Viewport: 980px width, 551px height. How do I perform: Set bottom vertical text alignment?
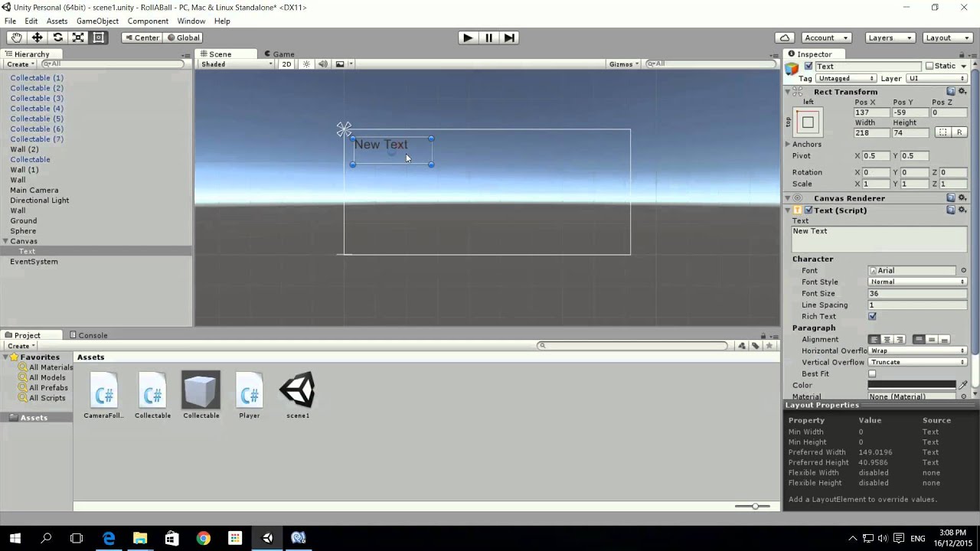coord(944,340)
